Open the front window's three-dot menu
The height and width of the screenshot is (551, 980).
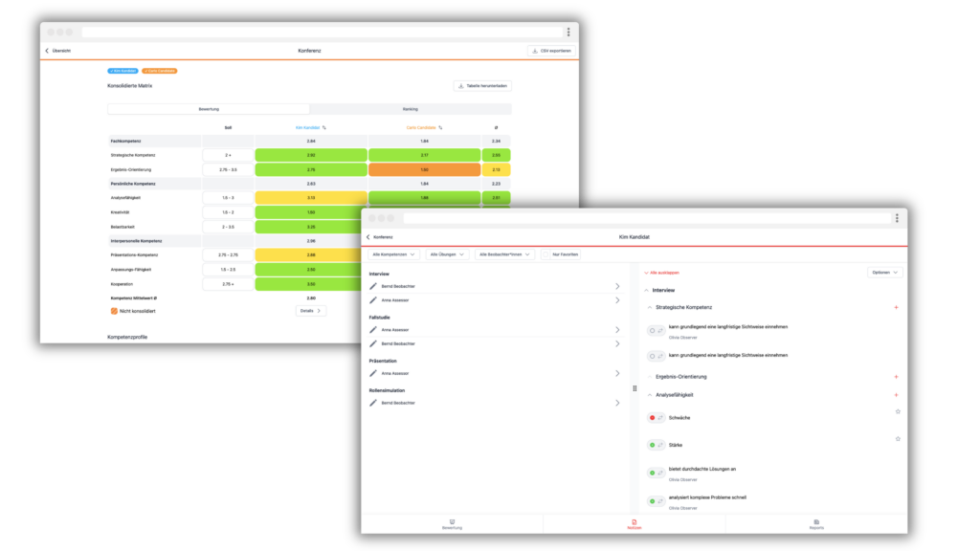[897, 218]
